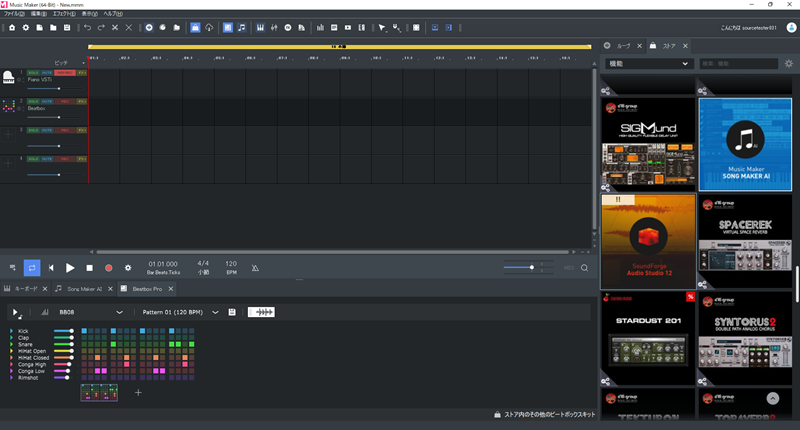Mute the Beatbox track
Viewport: 800px width, 430px height.
47,102
